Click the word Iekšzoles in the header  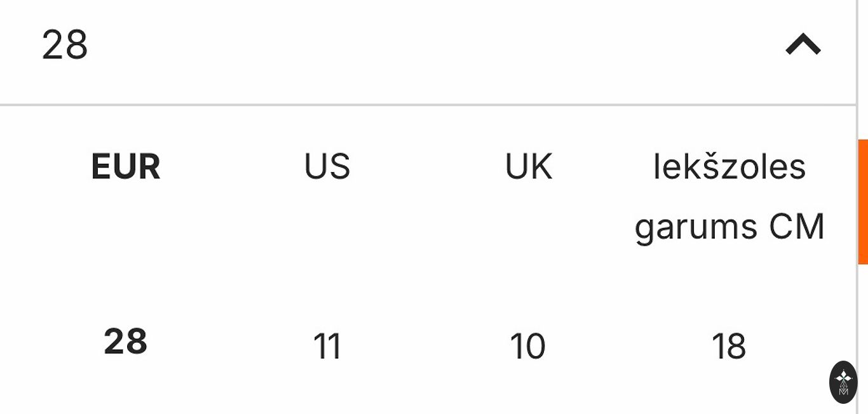coord(729,167)
